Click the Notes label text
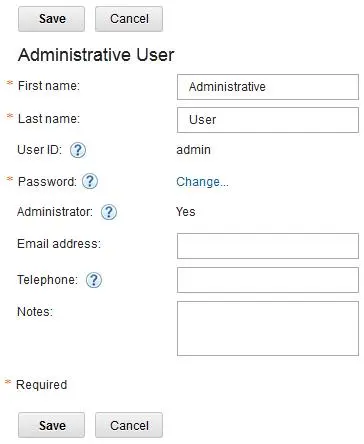Viewport: 364px width, 444px height. (x=35, y=312)
